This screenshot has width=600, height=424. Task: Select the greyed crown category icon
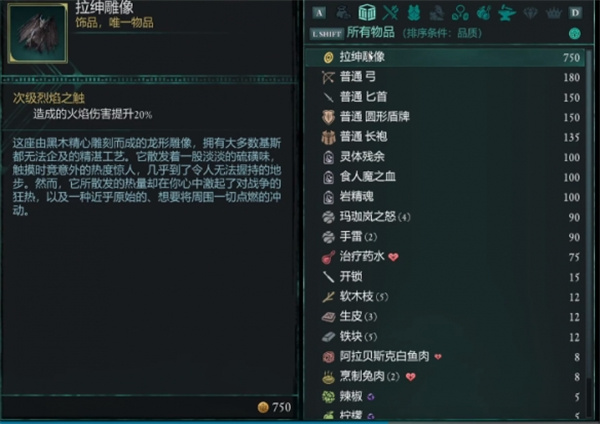coord(553,13)
